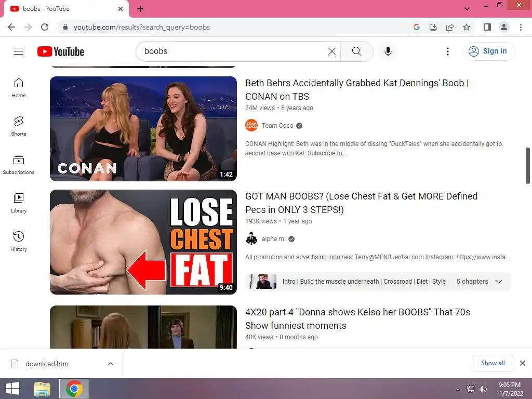Screen dimensions: 532x399
Task: Click the Chrome taskbar icon
Action: [74, 389]
